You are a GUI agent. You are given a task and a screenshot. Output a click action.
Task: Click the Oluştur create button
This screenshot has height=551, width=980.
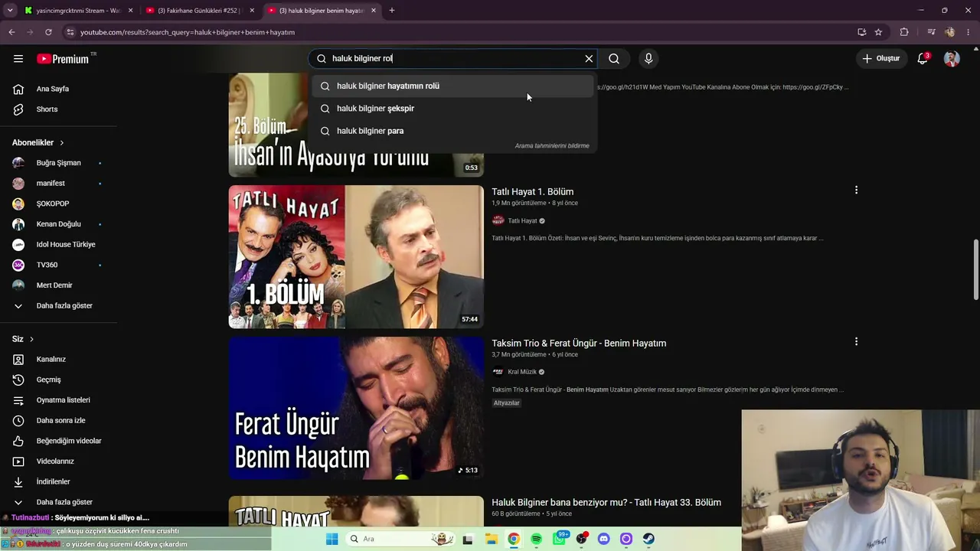tap(880, 58)
